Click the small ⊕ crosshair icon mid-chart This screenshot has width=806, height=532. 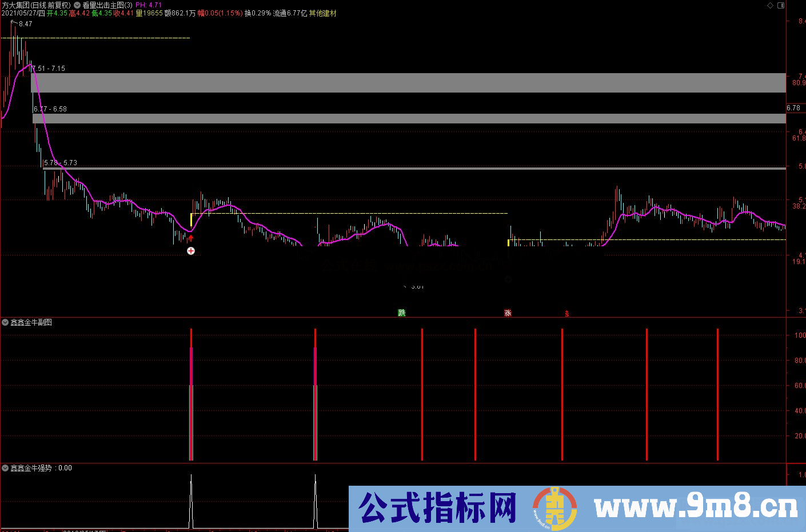click(x=508, y=279)
